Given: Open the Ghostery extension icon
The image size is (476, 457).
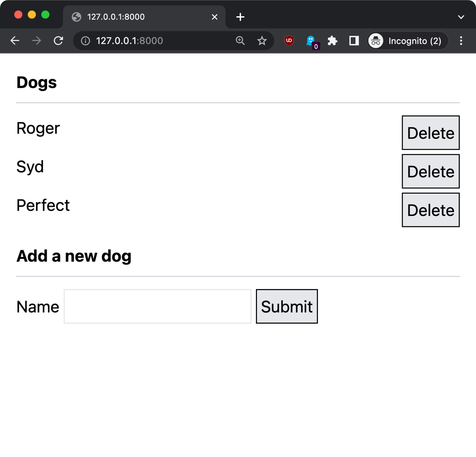Looking at the screenshot, I should [311, 41].
